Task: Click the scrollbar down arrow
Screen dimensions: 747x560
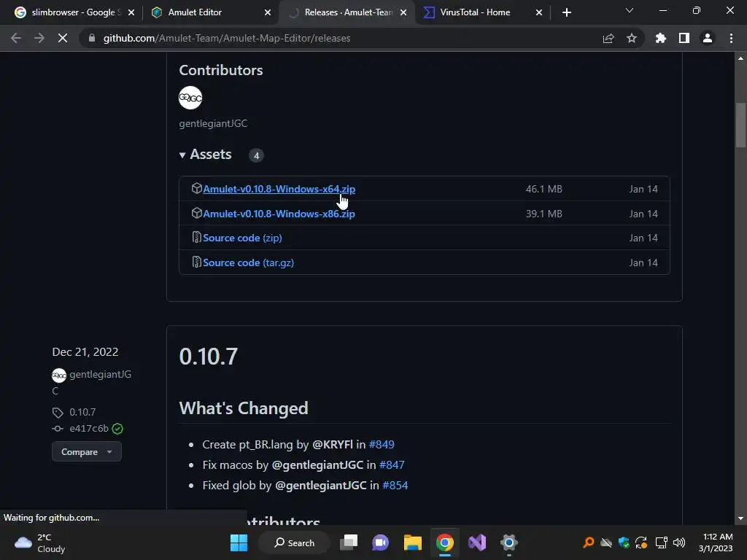Action: pos(740,518)
